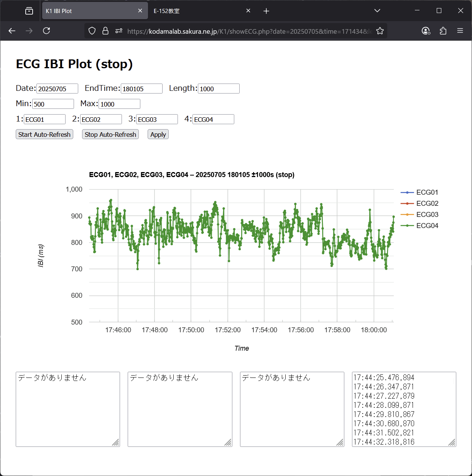This screenshot has width=472, height=476.
Task: Open the Firefox hamburger application menu
Action: point(460,31)
